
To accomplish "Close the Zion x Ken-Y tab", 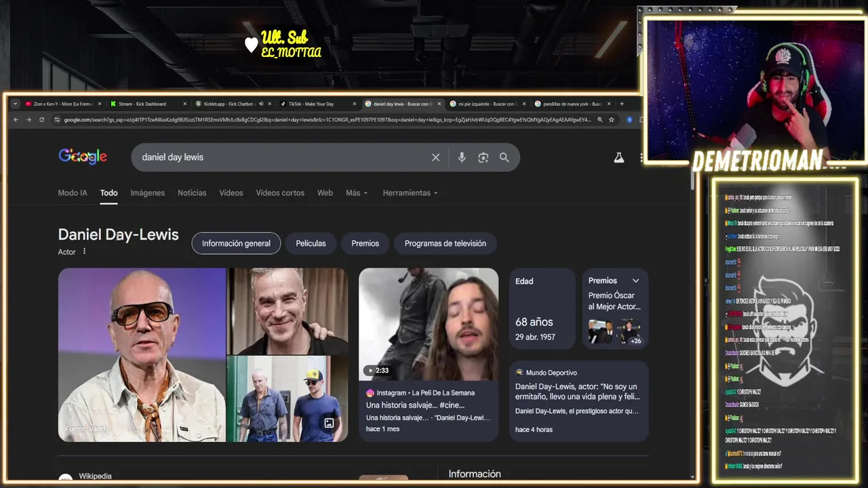I will click(x=100, y=104).
